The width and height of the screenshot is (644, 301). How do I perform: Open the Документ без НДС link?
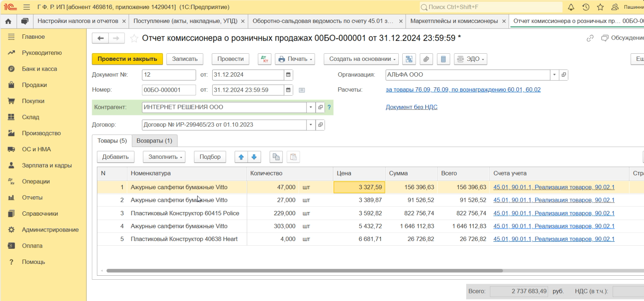[x=411, y=107]
